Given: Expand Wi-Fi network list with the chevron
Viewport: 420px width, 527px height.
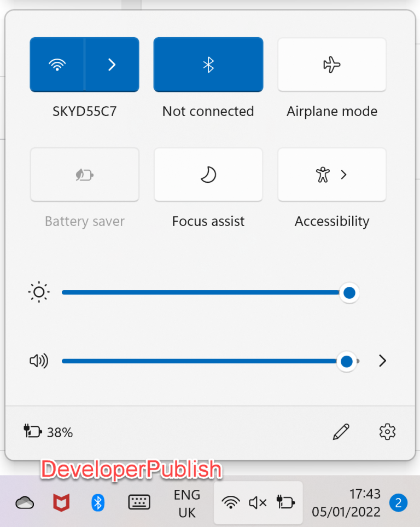Looking at the screenshot, I should (x=112, y=64).
